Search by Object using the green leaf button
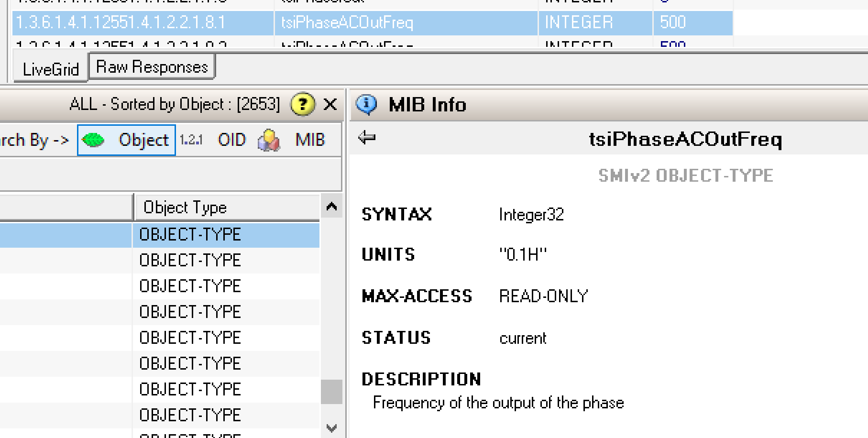Viewport: 868px width, 438px height. coord(126,140)
